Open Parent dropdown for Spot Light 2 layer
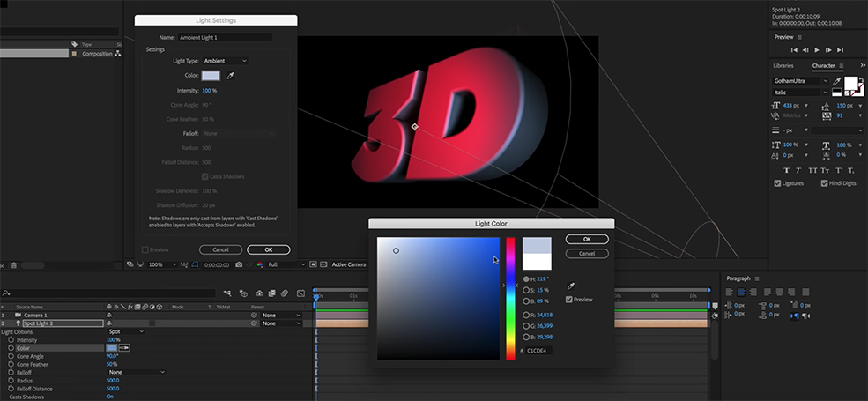 click(281, 323)
